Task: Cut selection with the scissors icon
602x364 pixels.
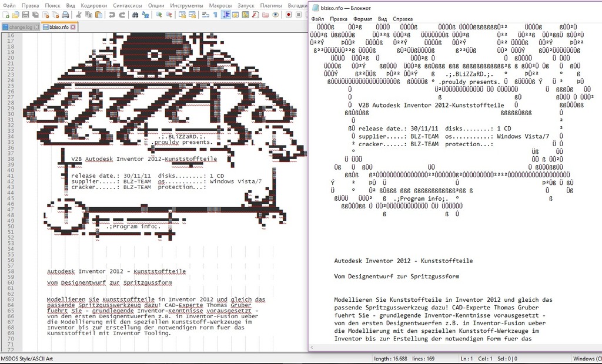Action: pyautogui.click(x=78, y=15)
